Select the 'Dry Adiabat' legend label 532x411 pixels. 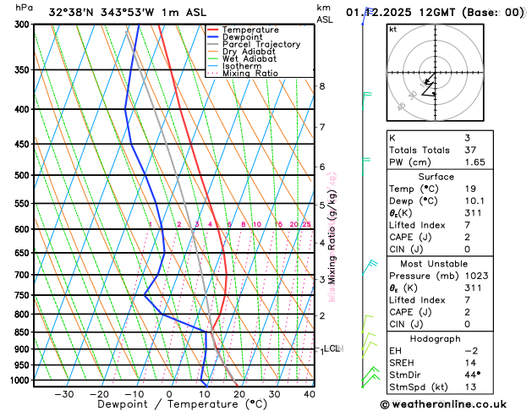tap(249, 52)
